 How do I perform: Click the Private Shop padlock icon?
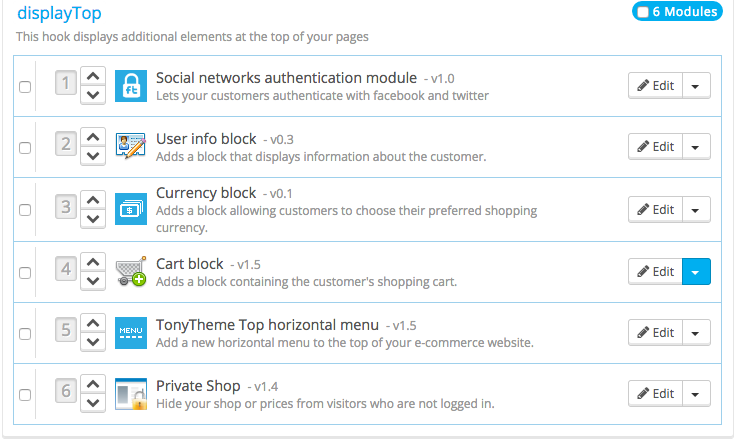(131, 394)
